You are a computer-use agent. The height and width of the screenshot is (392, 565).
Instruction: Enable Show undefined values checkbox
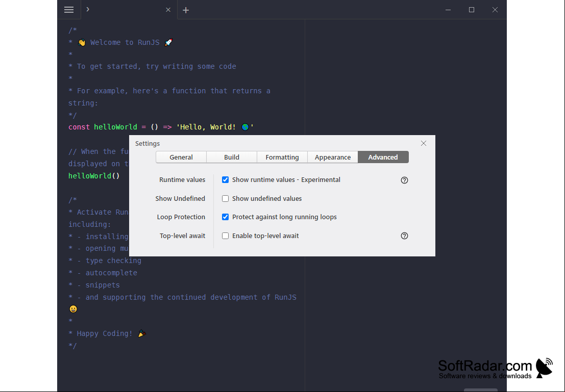(x=225, y=198)
